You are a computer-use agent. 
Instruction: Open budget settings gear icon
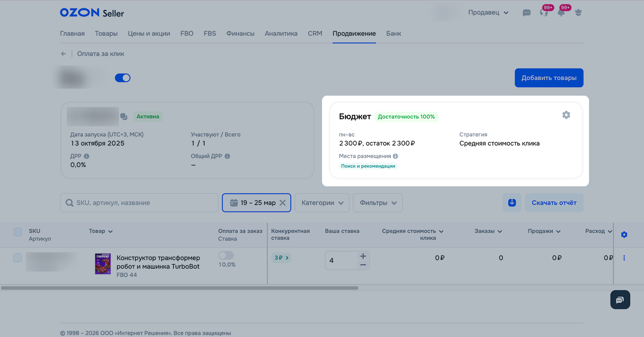pyautogui.click(x=566, y=115)
